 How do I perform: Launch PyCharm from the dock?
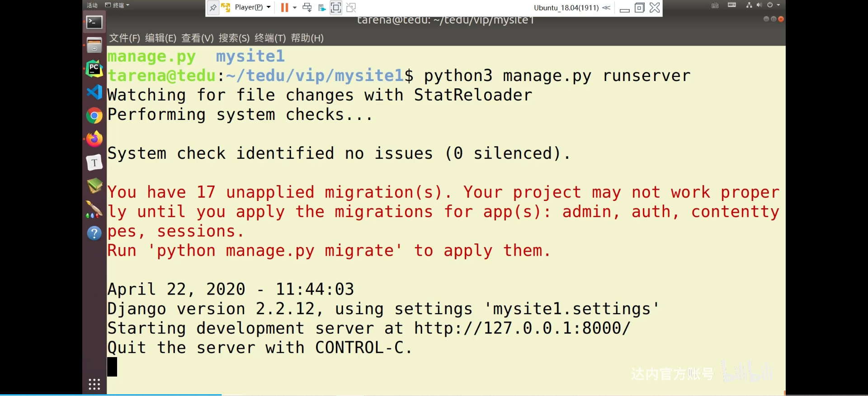[x=94, y=69]
